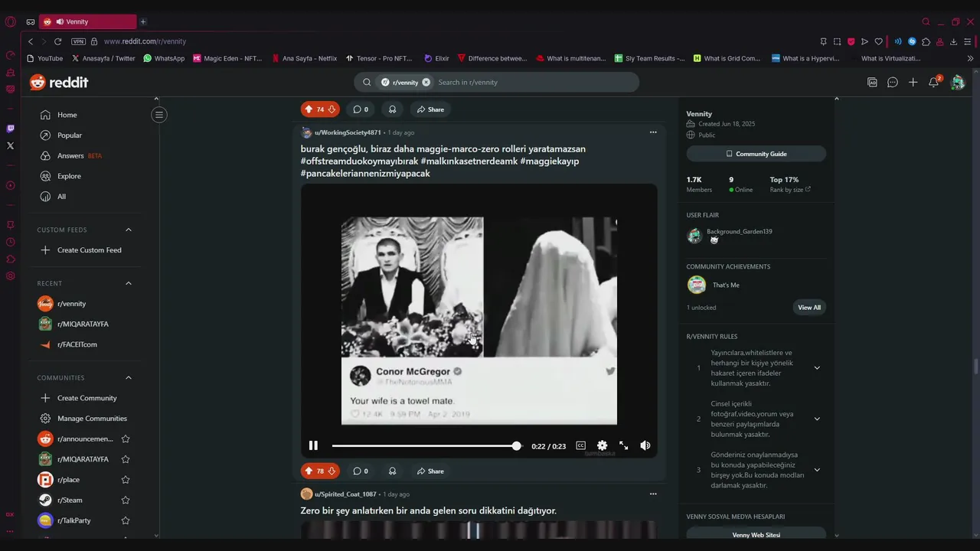This screenshot has width=980, height=551.
Task: Star the r/MIQARATAYFA community
Action: 126,459
